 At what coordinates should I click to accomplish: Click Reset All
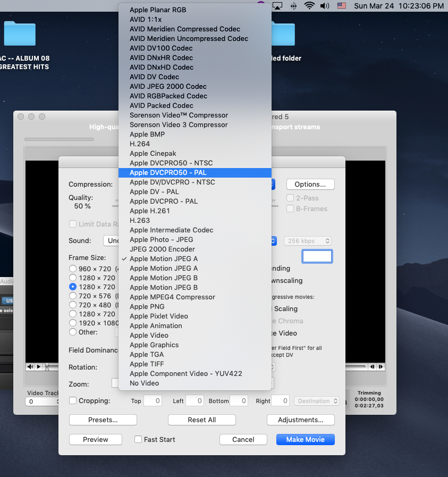point(202,420)
